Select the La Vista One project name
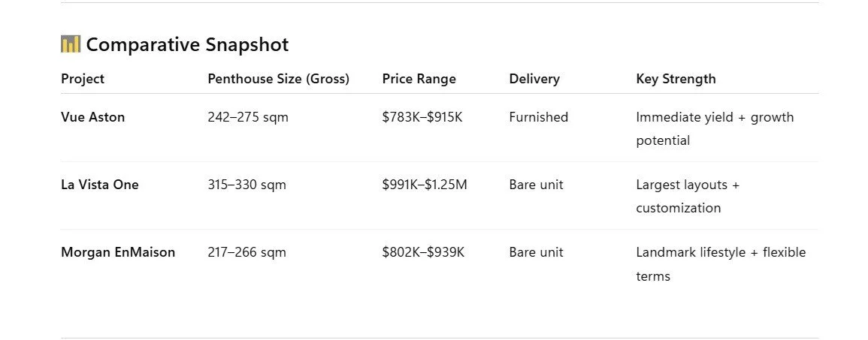The width and height of the screenshot is (868, 340). [100, 185]
